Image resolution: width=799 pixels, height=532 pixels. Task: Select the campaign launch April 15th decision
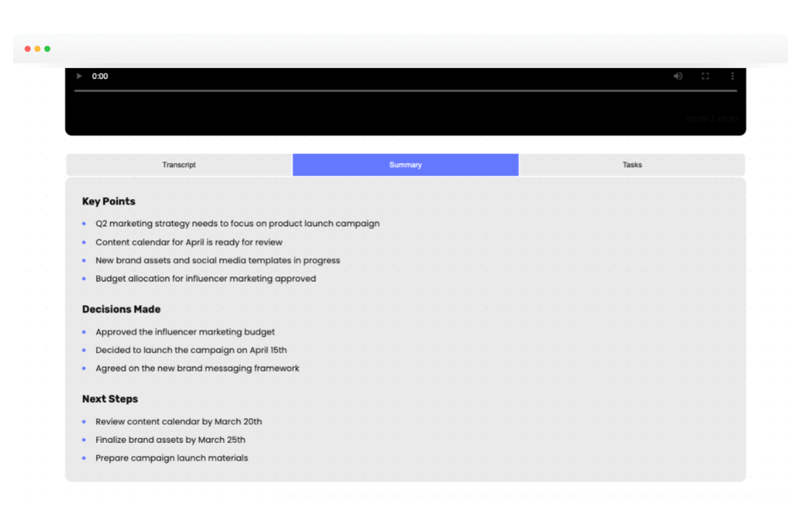191,350
